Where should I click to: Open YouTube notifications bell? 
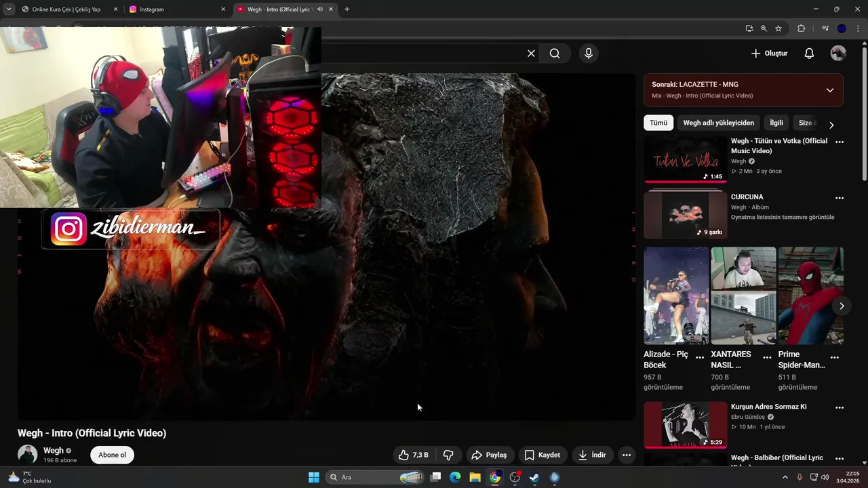[809, 54]
